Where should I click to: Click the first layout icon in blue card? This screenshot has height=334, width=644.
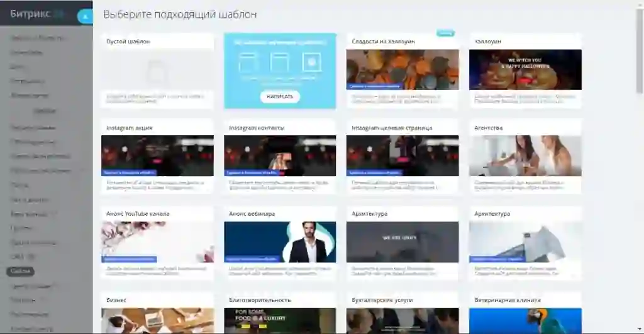pyautogui.click(x=248, y=62)
